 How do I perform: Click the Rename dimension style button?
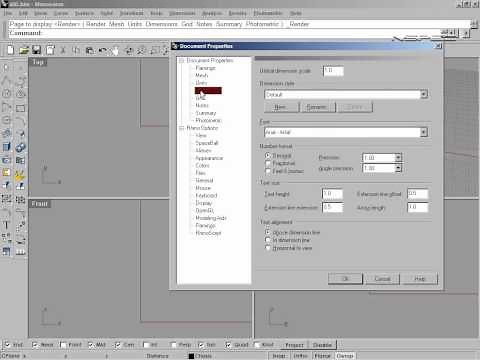[x=317, y=107]
